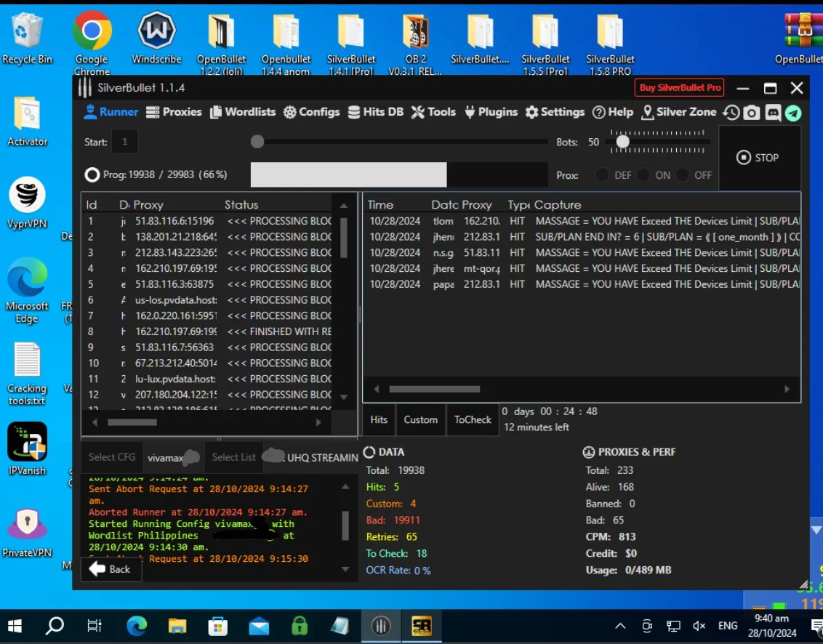Click the Start position slider handle
This screenshot has height=644, width=823.
coord(257,141)
